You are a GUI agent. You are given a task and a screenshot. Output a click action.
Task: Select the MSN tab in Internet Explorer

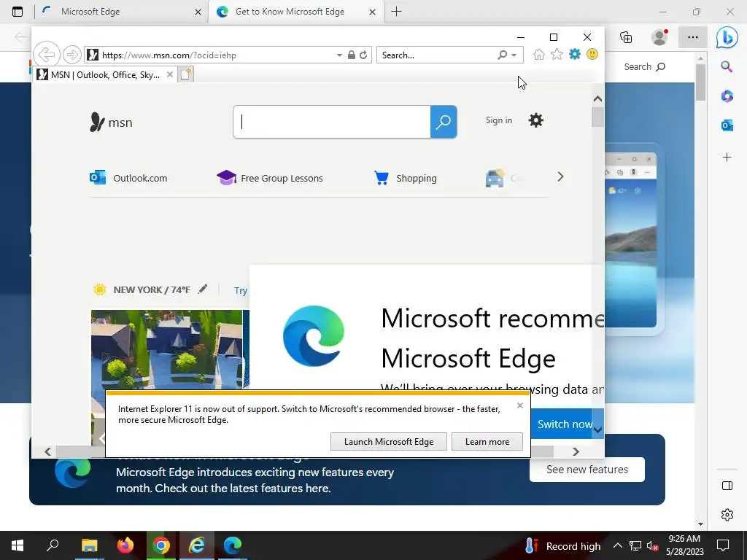(x=105, y=75)
